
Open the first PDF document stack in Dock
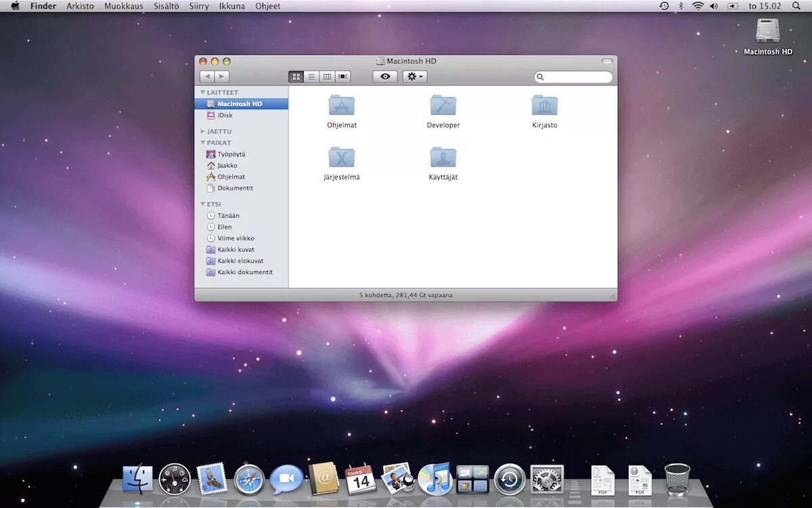(603, 480)
